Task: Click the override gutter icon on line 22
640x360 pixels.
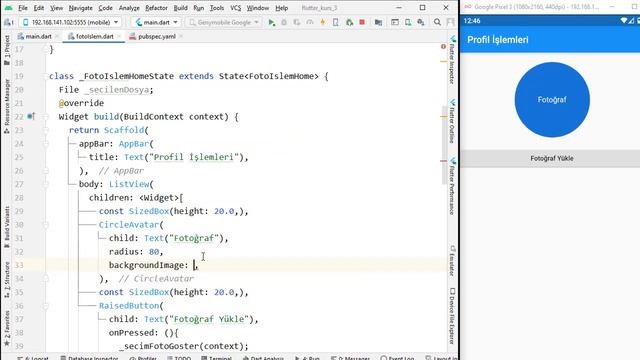Action: pos(31,117)
